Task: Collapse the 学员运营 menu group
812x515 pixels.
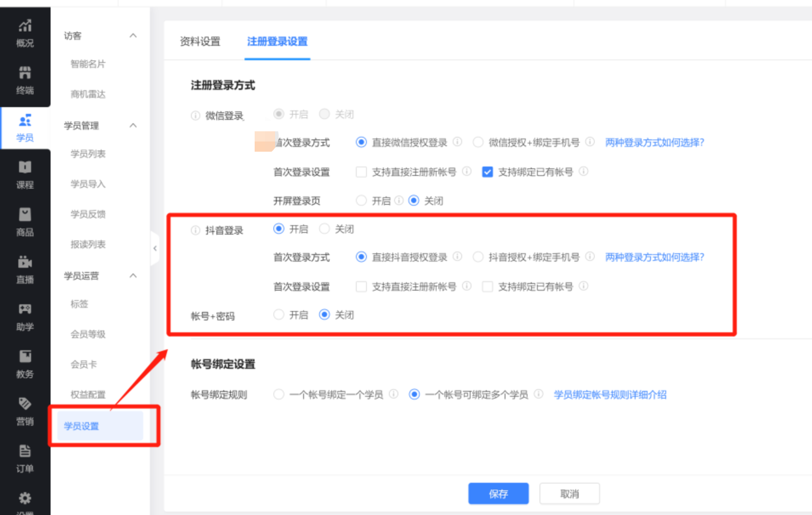Action: [133, 276]
